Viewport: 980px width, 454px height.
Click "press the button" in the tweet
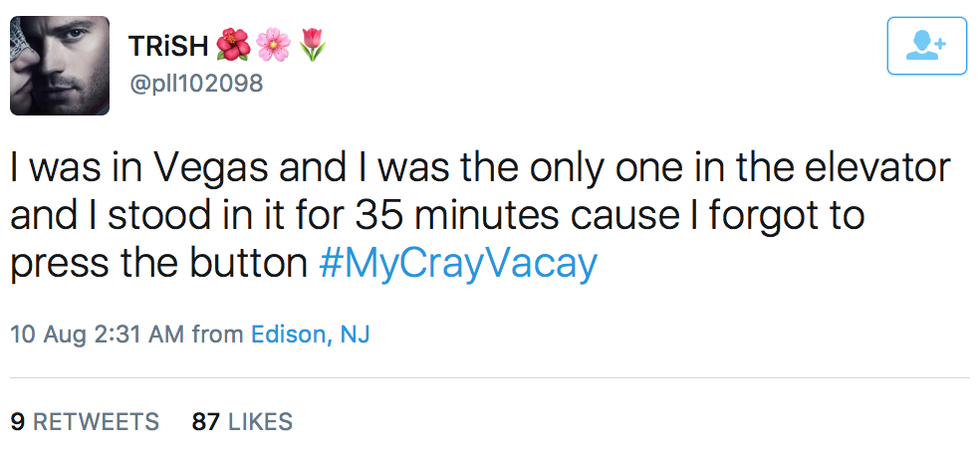point(158,264)
